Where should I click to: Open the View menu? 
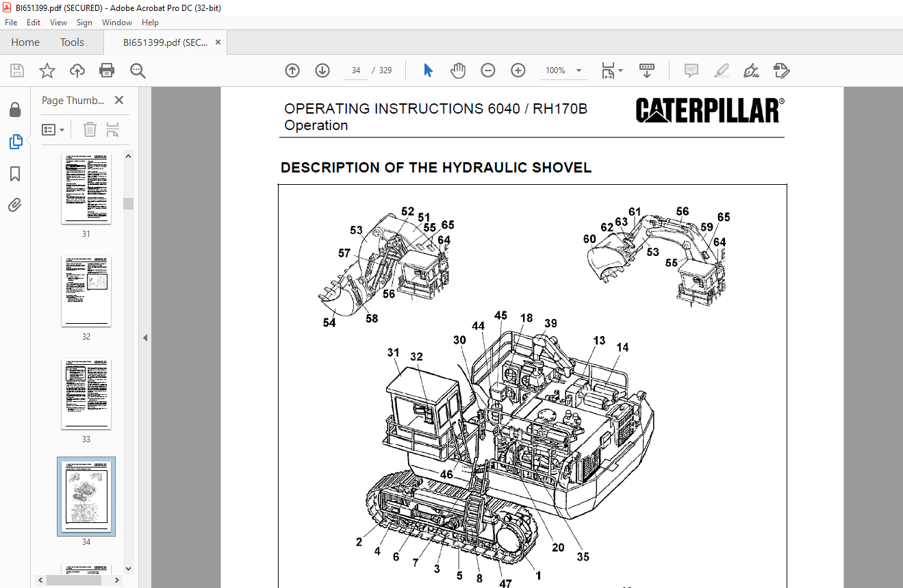[58, 23]
